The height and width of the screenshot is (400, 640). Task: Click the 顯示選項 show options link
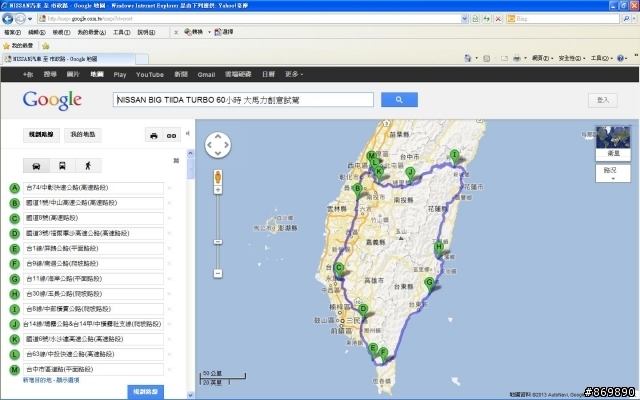(x=68, y=380)
